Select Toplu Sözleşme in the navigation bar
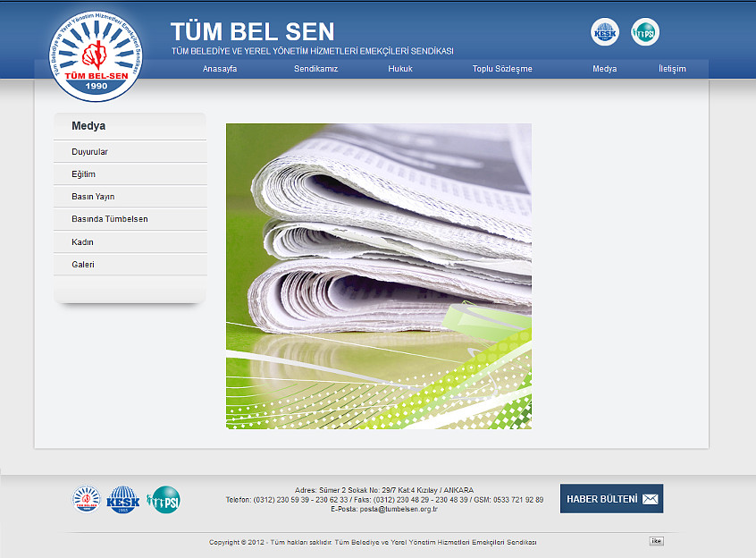The image size is (756, 558). [x=502, y=69]
